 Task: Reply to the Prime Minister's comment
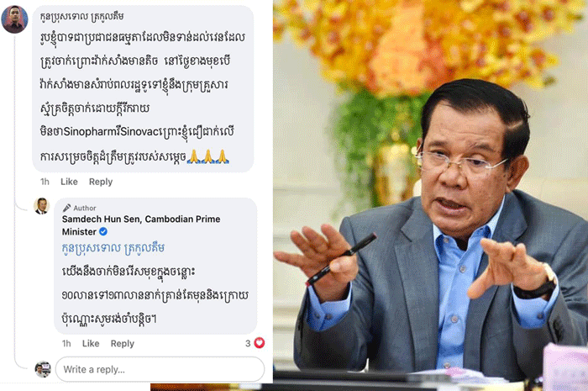123,343
